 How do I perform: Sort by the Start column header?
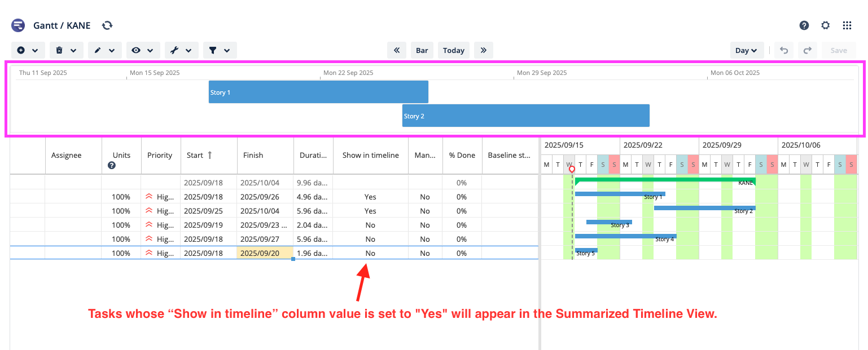[199, 155]
